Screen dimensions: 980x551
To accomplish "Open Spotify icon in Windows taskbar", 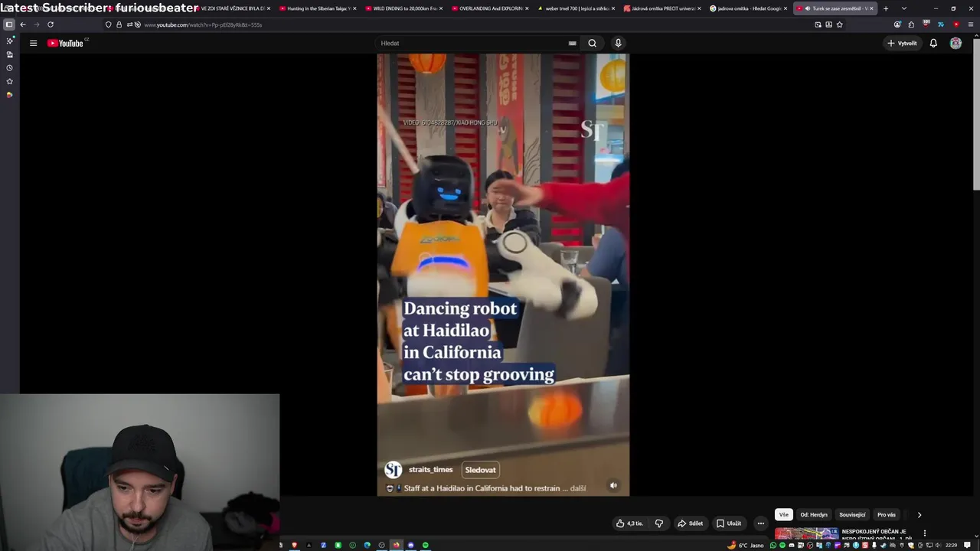I will click(x=426, y=546).
